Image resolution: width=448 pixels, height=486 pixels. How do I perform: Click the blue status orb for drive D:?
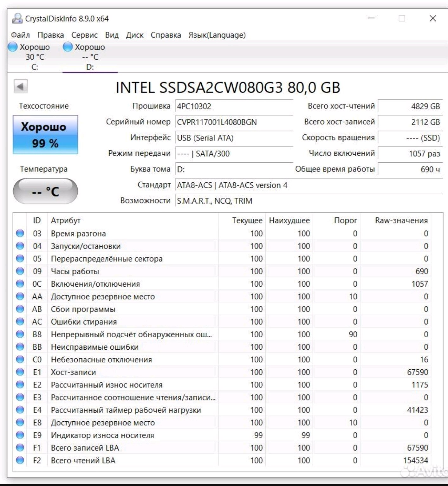click(68, 47)
